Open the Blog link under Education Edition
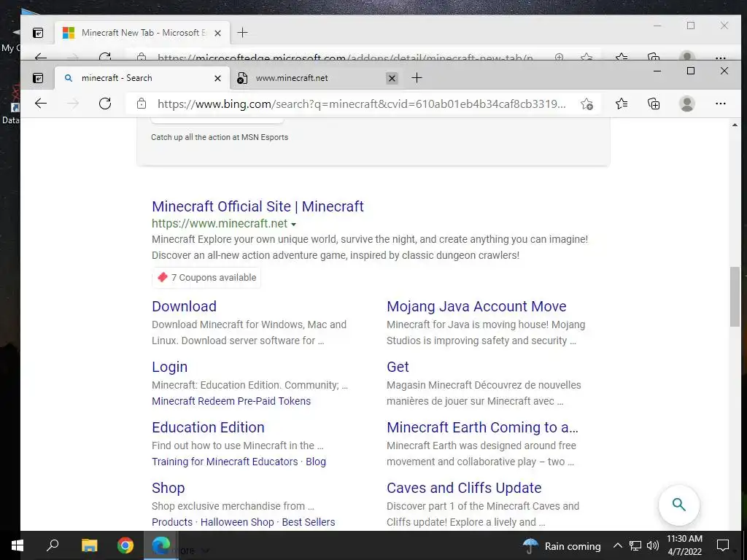Image resolution: width=747 pixels, height=560 pixels. tap(316, 462)
